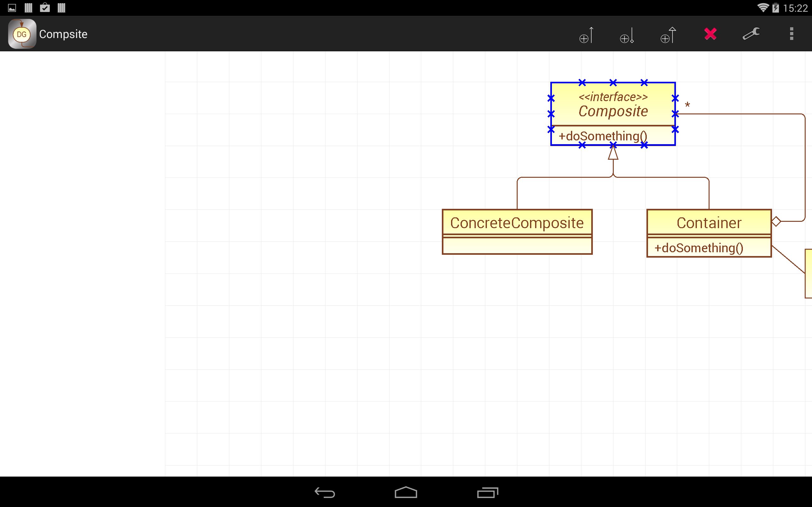Tap the Compsite diagram title
Viewport: 812px width, 507px height.
click(63, 34)
